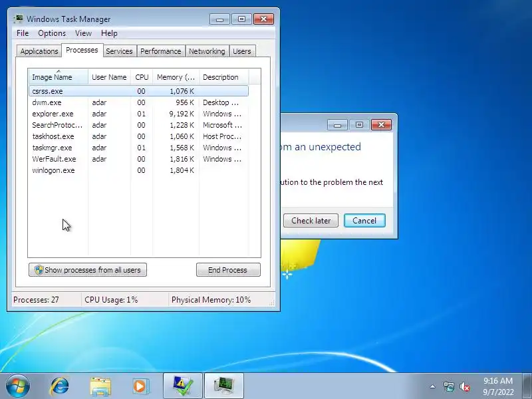Select the taskmgr.exe process row

tap(139, 148)
